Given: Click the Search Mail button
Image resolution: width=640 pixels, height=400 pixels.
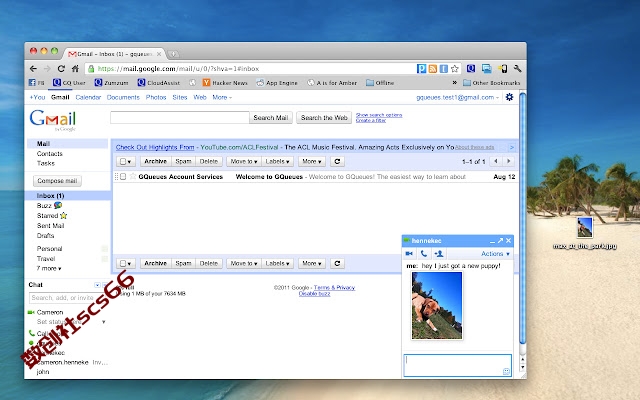Looking at the screenshot, I should click(271, 118).
